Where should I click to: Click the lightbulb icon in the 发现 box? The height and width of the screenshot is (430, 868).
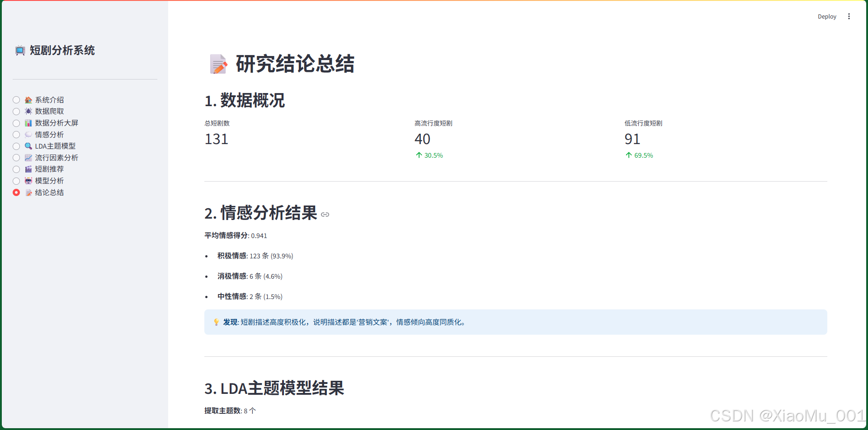[217, 322]
